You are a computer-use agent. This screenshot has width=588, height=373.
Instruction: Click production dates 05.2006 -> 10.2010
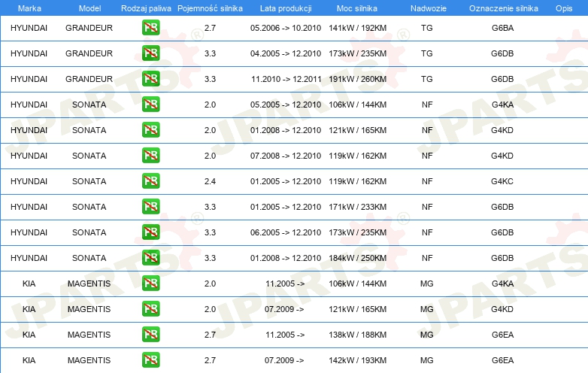coord(286,28)
